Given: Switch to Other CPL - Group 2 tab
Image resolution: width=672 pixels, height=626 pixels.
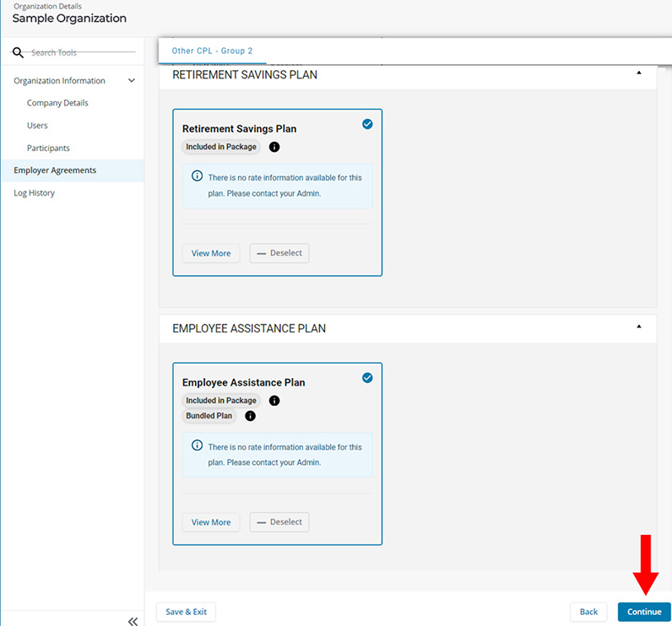Looking at the screenshot, I should (x=212, y=51).
